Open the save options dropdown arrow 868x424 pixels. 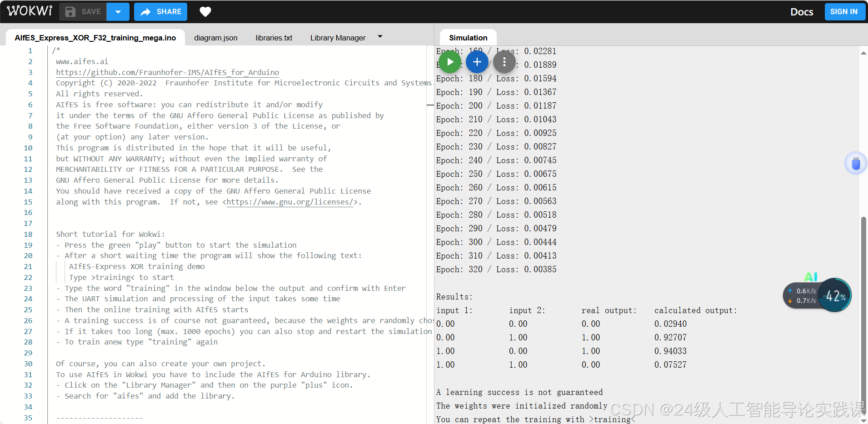click(x=118, y=12)
